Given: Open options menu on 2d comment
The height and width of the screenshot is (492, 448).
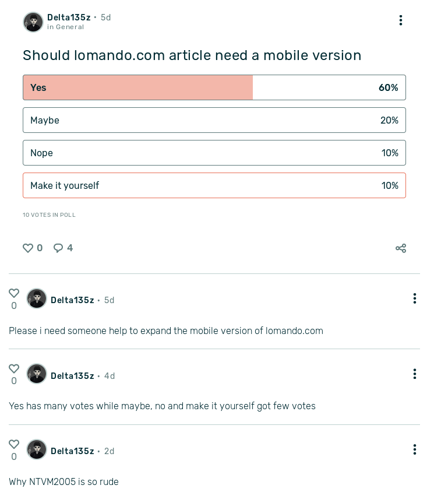Looking at the screenshot, I should (414, 449).
